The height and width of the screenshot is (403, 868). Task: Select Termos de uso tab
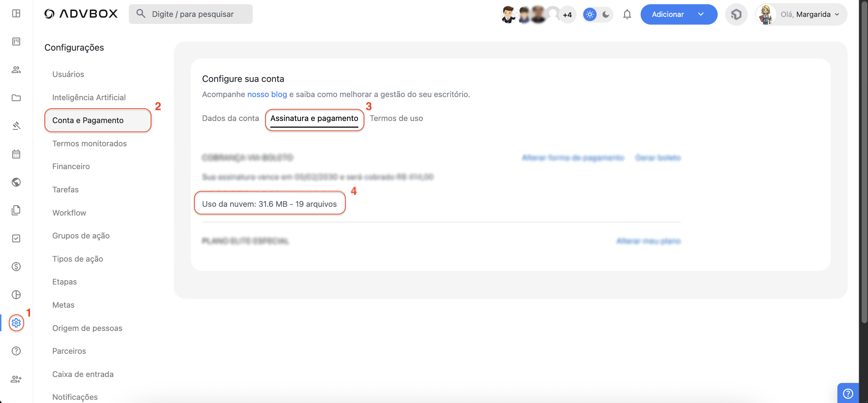point(396,118)
